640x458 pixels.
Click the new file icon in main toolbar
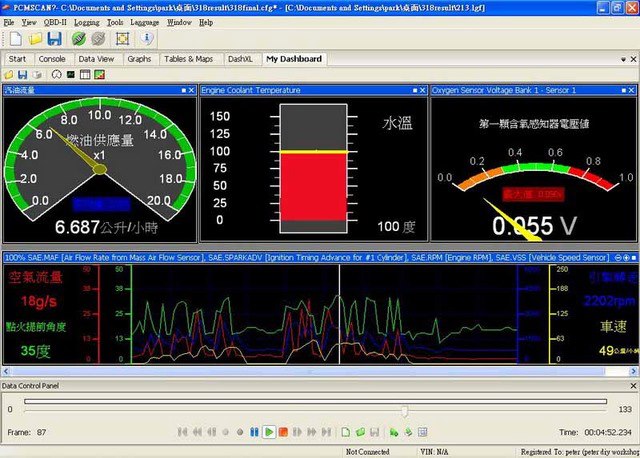13,38
